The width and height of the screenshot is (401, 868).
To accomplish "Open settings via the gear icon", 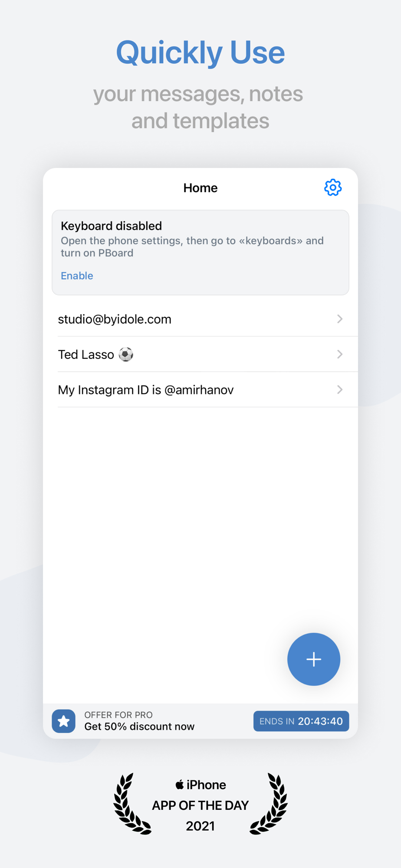I will 333,187.
